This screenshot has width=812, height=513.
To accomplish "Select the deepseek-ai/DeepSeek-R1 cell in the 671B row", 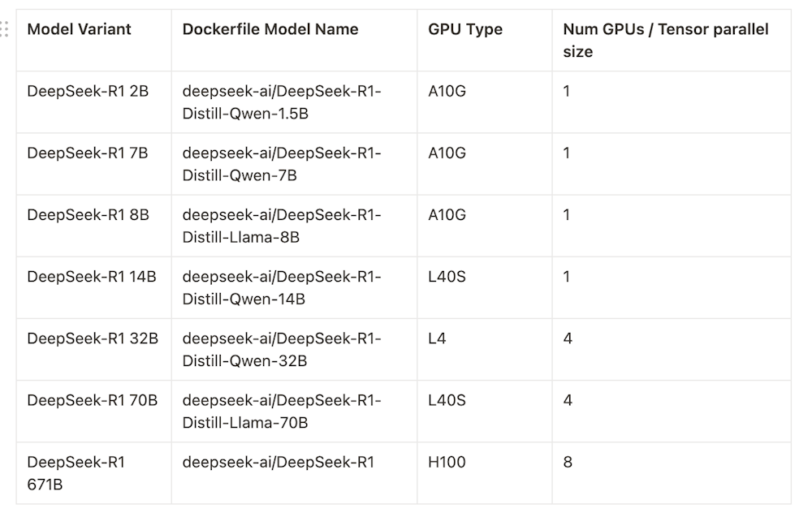I will pos(294,473).
